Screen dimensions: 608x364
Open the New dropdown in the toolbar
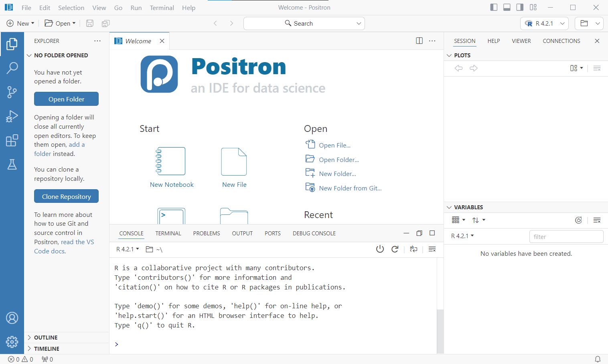pos(20,23)
